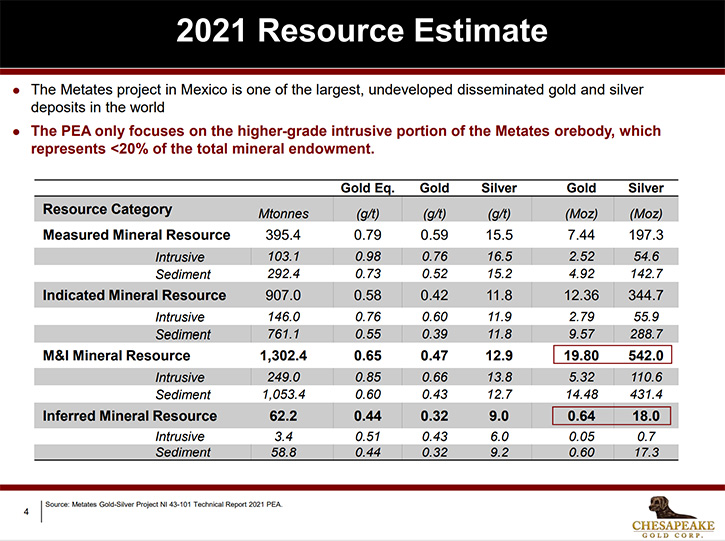
Task: Click the boxed 19.80 gold Moz value
Action: [x=581, y=356]
